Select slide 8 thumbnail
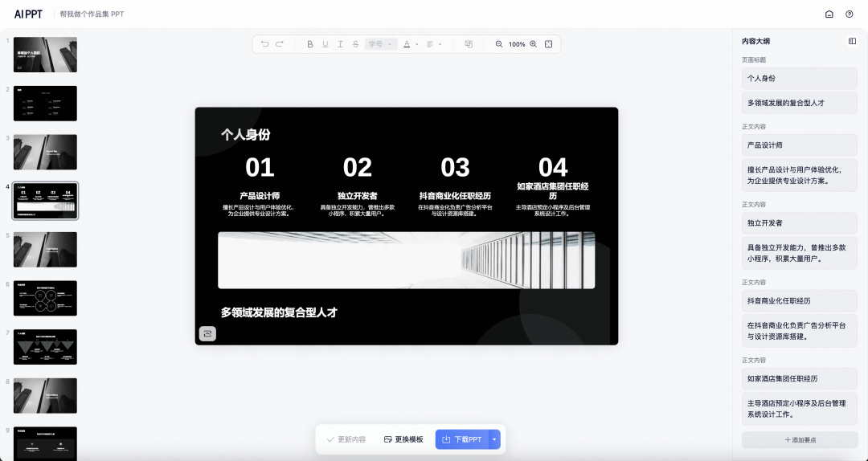The width and height of the screenshot is (868, 461). pyautogui.click(x=45, y=396)
